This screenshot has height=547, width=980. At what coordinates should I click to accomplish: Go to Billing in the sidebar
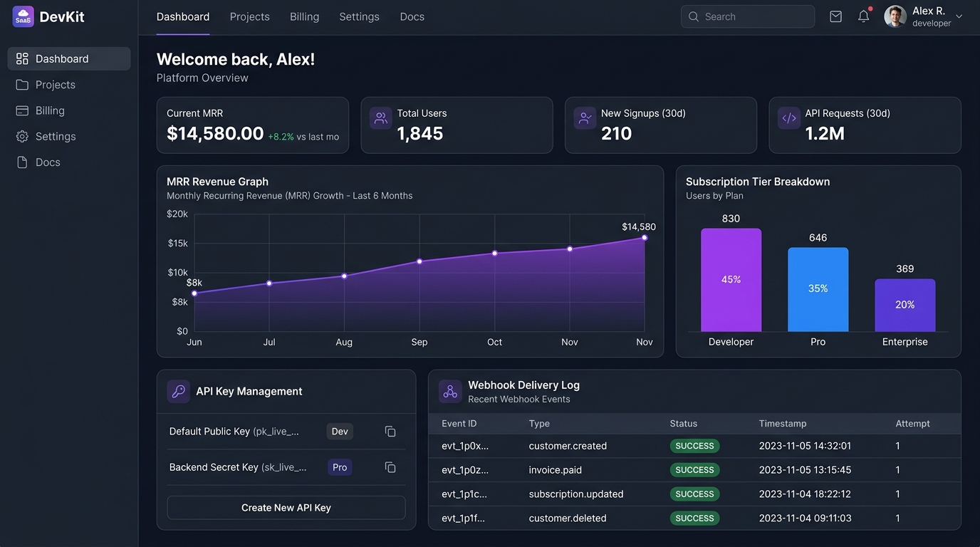(69, 110)
